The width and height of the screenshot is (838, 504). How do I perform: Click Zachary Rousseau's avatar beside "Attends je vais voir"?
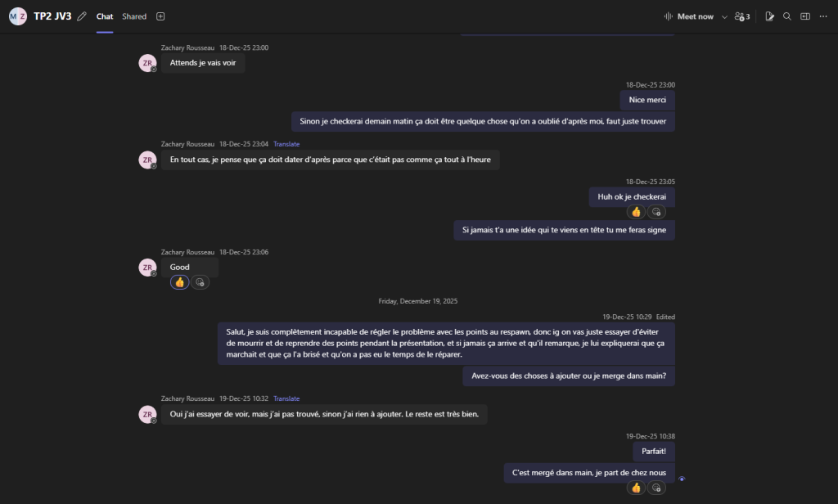tap(147, 63)
